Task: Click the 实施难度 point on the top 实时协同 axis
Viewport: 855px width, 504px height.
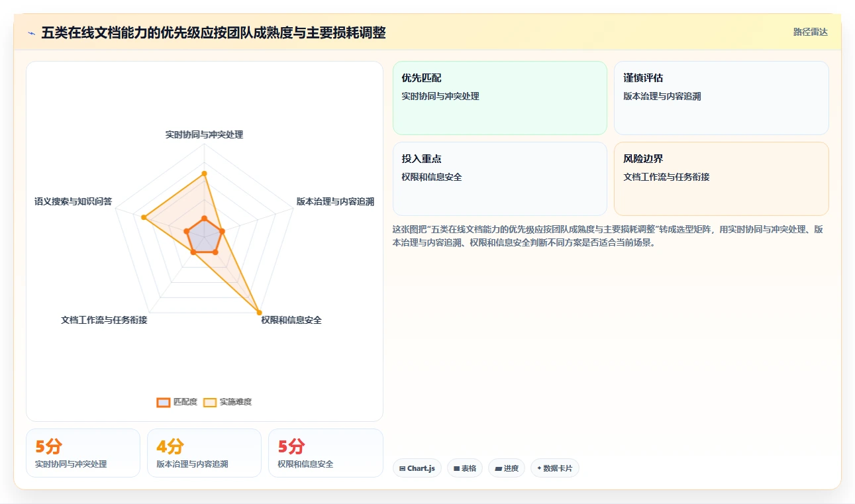Action: click(x=204, y=174)
